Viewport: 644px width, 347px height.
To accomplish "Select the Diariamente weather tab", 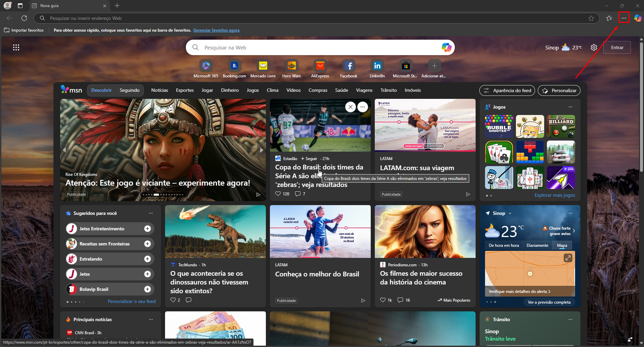I will [537, 245].
